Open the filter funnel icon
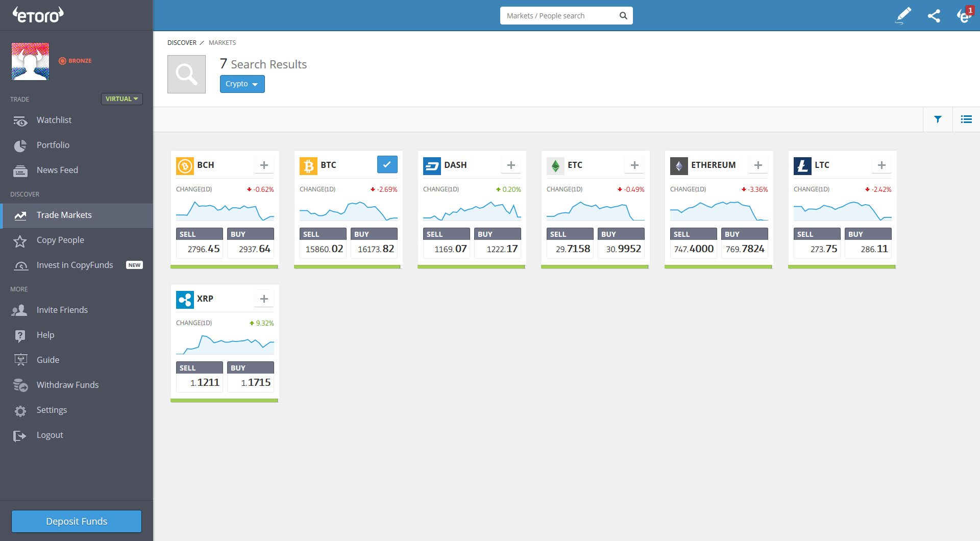Viewport: 980px width, 541px height. (938, 119)
